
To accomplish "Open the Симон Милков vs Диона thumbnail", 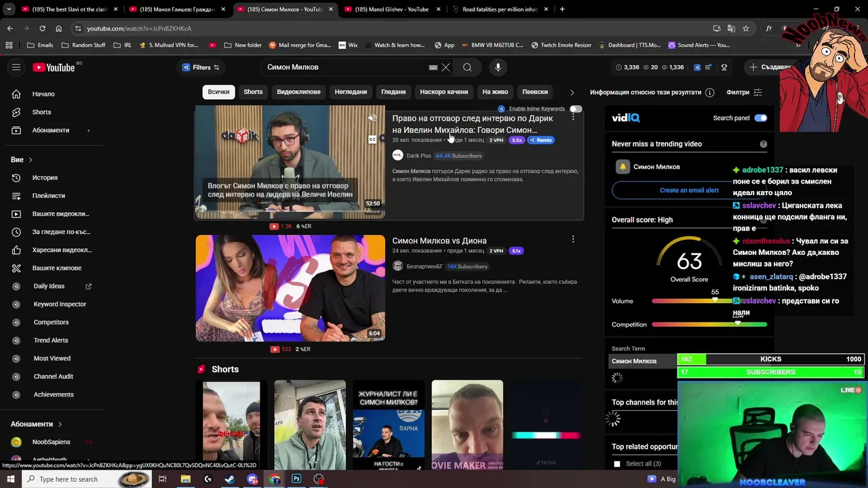I will tap(290, 288).
